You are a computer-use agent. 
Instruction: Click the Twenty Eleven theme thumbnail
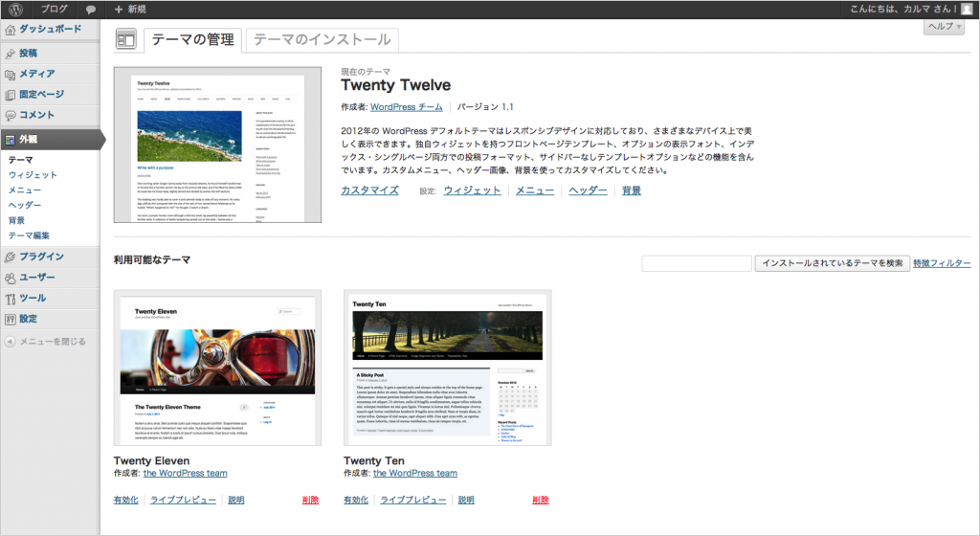click(217, 368)
